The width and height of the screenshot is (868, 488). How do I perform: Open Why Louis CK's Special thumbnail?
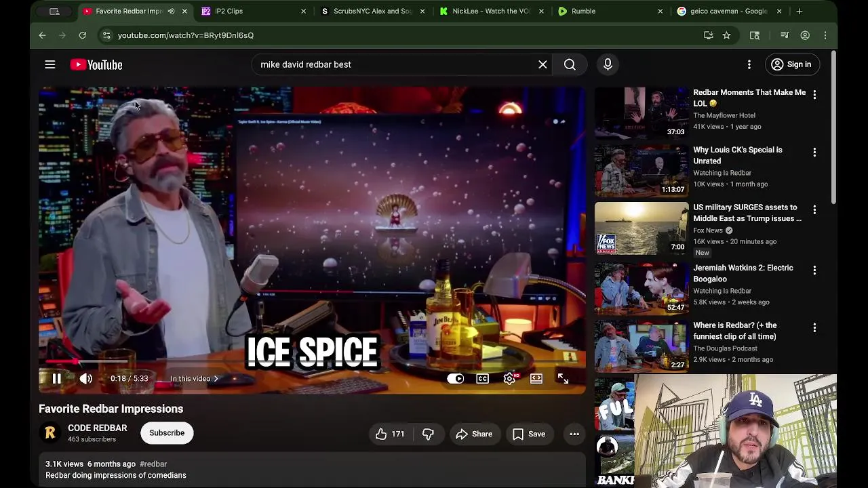642,171
